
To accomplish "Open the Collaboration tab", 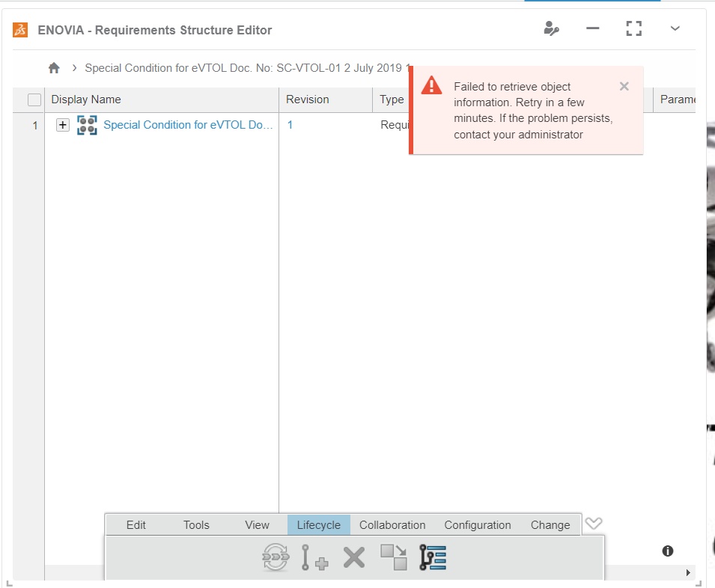I will click(392, 524).
